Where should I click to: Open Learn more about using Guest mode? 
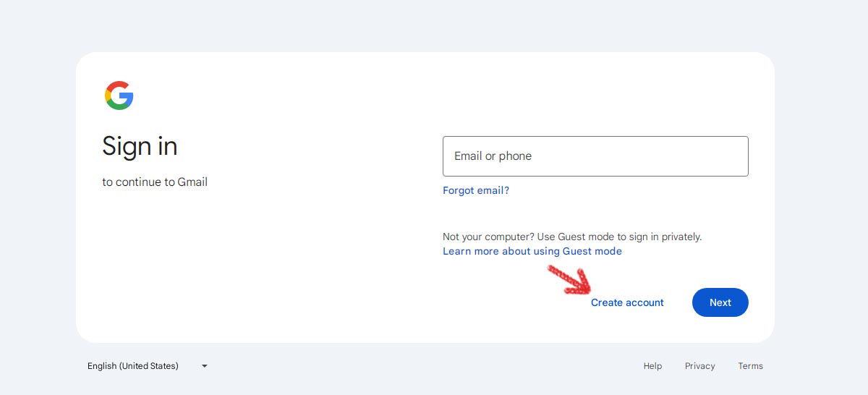532,251
